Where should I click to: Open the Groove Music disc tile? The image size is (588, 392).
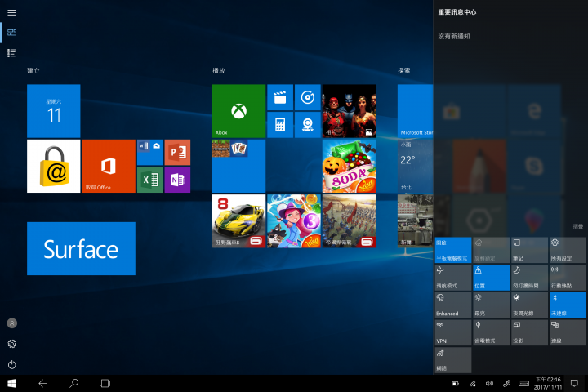tap(308, 97)
